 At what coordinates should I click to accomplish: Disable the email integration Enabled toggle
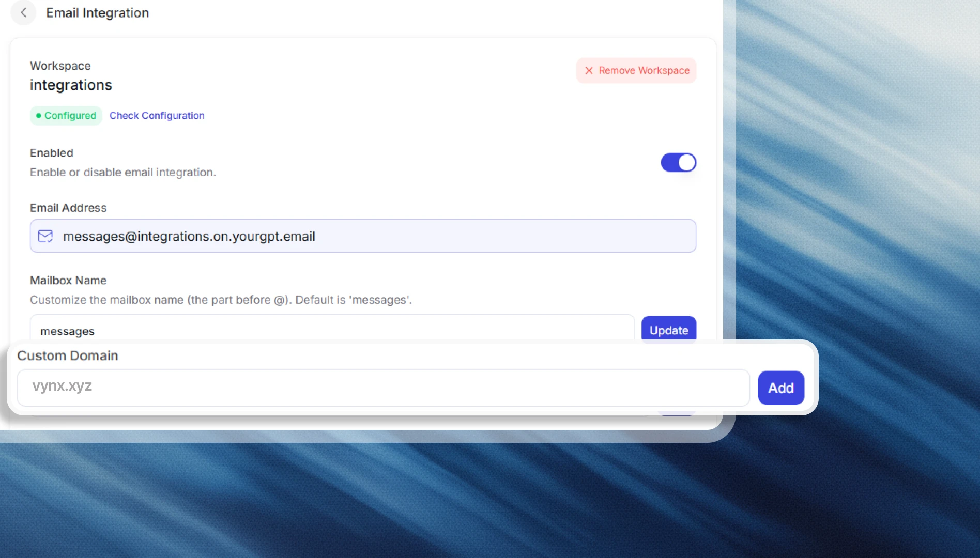tap(678, 162)
